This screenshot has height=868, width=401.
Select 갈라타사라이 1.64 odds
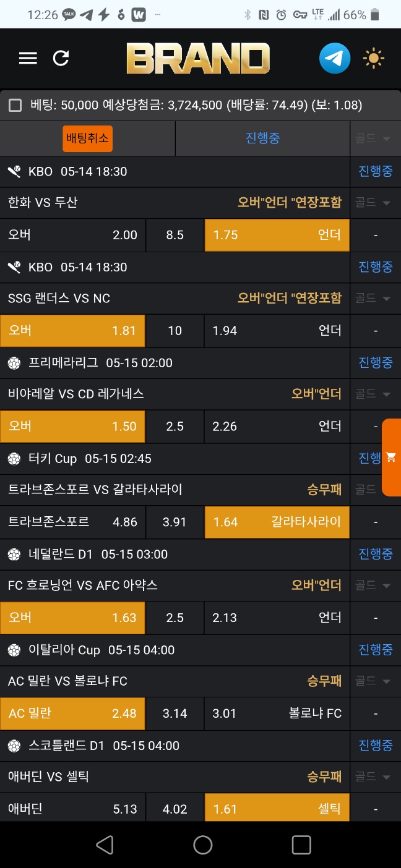click(277, 522)
